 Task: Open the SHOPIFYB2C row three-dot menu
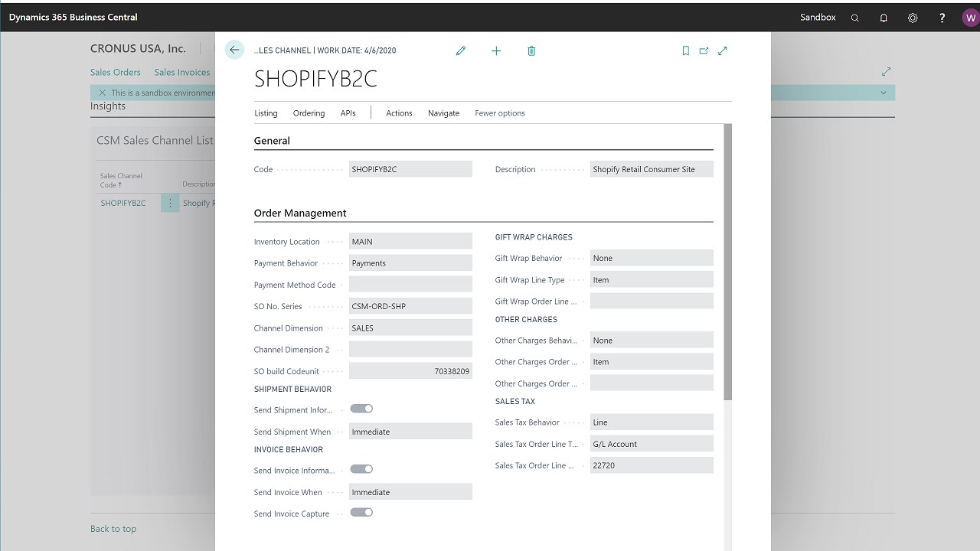click(x=170, y=203)
